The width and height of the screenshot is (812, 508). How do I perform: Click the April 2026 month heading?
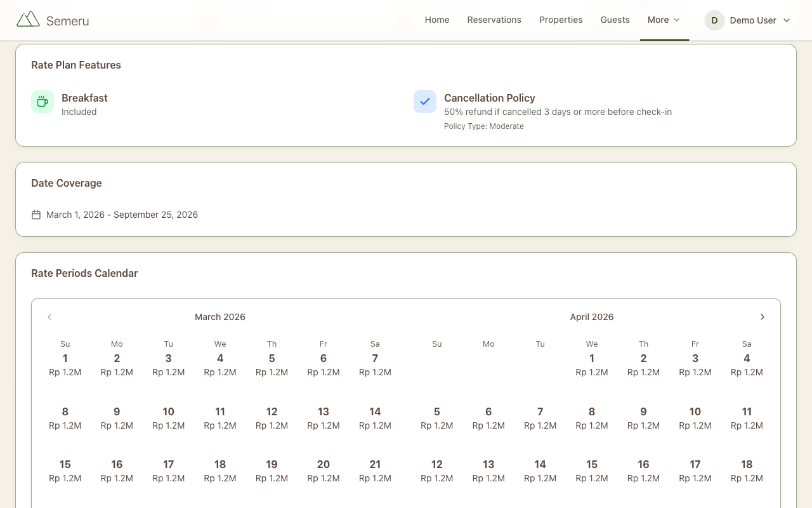click(592, 317)
